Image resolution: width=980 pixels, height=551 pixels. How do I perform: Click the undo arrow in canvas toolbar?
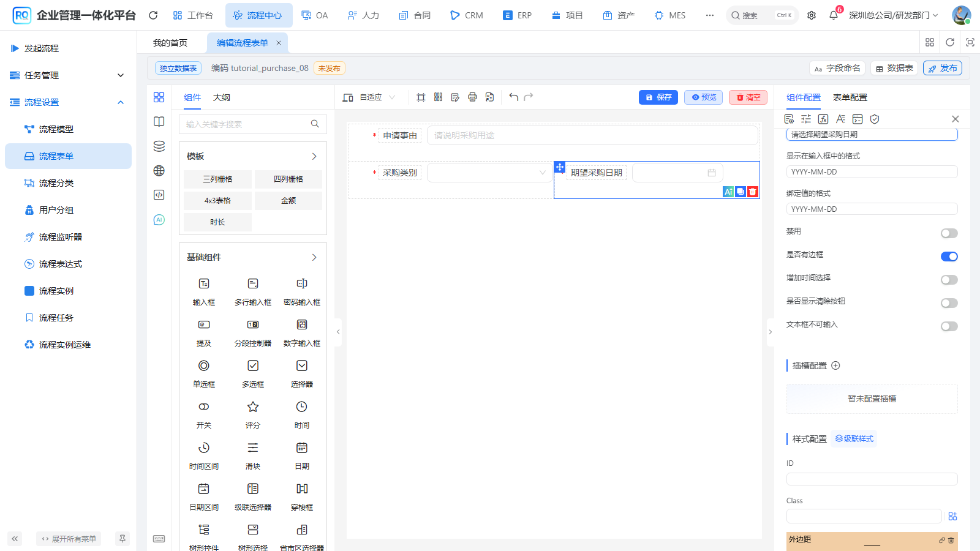513,97
